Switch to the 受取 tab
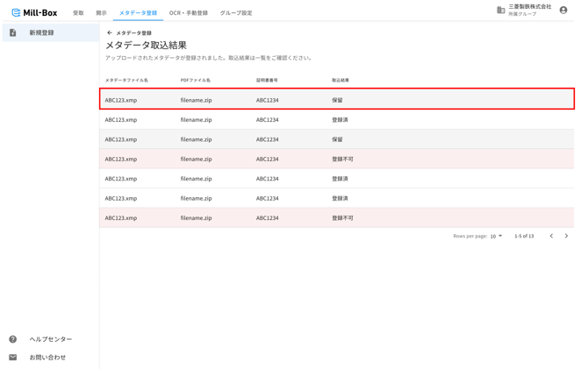Viewport: 588px width, 369px height. 78,13
